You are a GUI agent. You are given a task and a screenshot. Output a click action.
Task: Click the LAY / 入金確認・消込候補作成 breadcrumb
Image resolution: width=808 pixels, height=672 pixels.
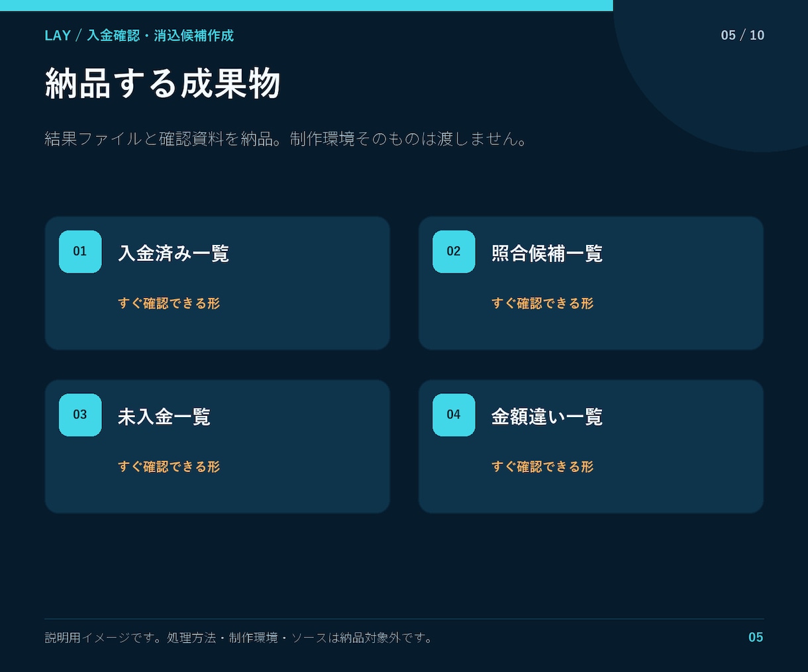coord(139,36)
